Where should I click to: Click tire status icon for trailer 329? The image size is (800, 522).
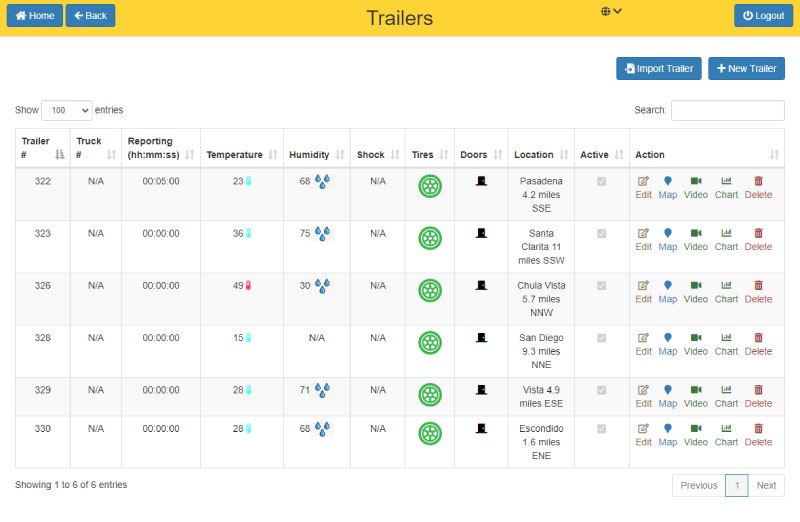tap(430, 395)
